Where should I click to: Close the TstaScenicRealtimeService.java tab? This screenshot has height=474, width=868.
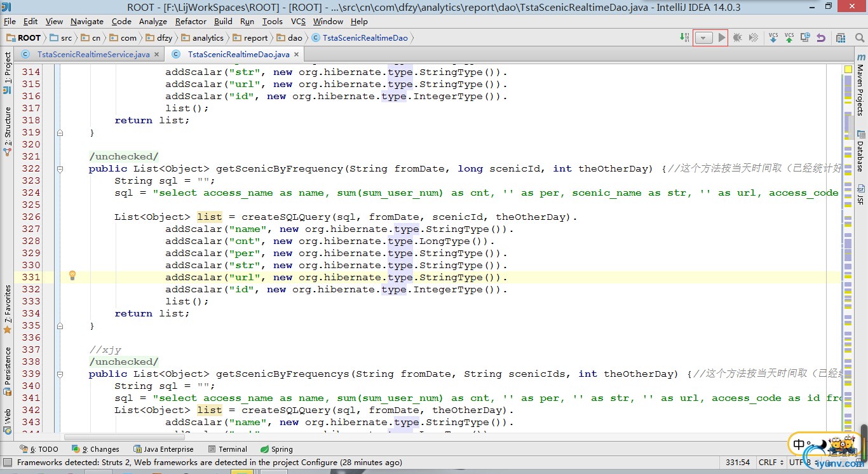coord(156,55)
